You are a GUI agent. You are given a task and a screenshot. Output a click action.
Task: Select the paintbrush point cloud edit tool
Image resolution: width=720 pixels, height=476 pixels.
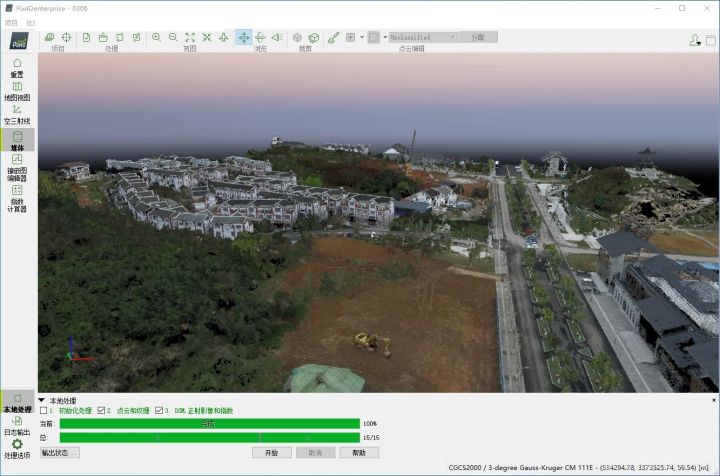(x=332, y=37)
